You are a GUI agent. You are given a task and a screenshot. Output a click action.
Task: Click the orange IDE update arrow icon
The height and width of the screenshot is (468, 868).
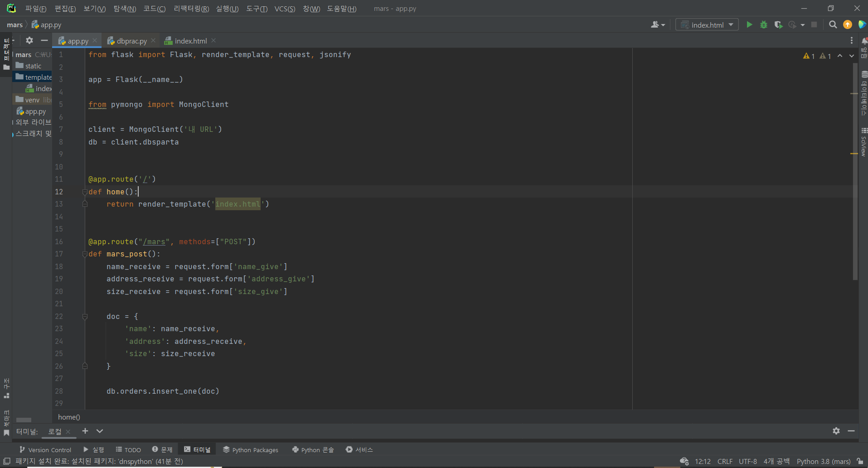click(x=848, y=25)
